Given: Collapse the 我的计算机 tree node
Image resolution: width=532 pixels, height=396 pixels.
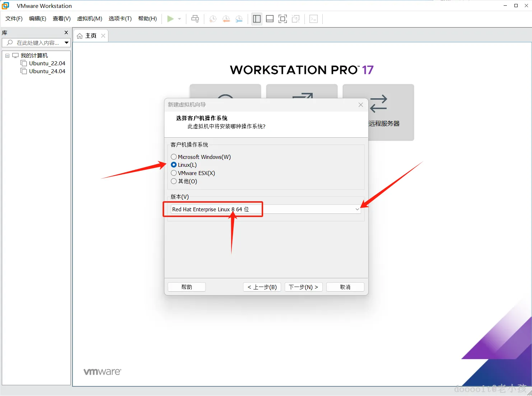Looking at the screenshot, I should click(7, 56).
